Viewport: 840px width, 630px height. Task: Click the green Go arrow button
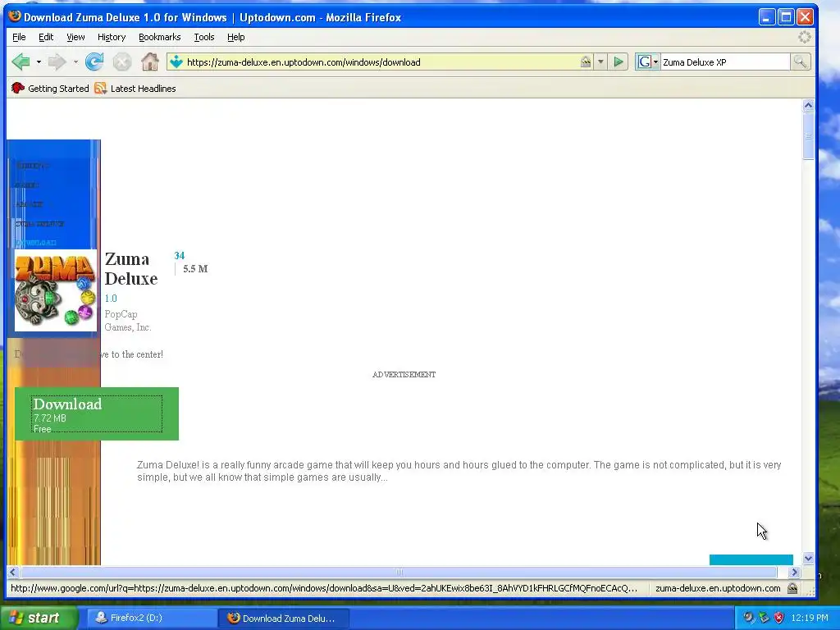(x=619, y=62)
